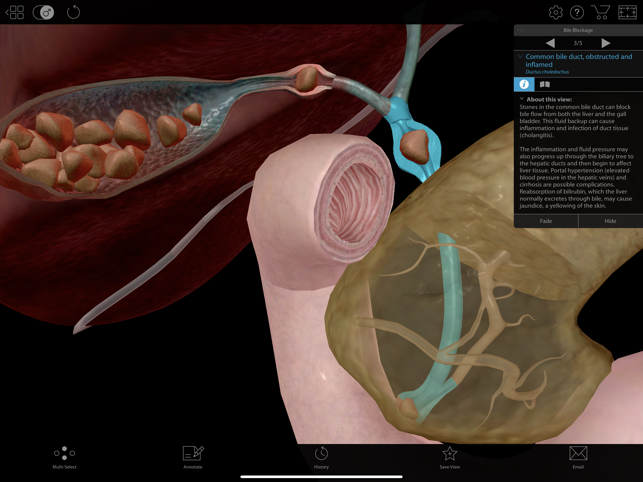Viewport: 643px width, 482px height.
Task: Select the info tab in panel
Action: click(x=524, y=84)
